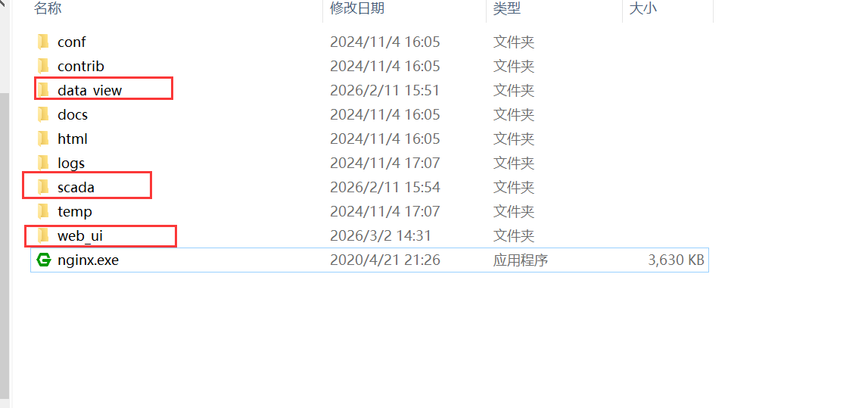Image resolution: width=868 pixels, height=408 pixels.
Task: Select the data_view folder name text
Action: [x=90, y=90]
